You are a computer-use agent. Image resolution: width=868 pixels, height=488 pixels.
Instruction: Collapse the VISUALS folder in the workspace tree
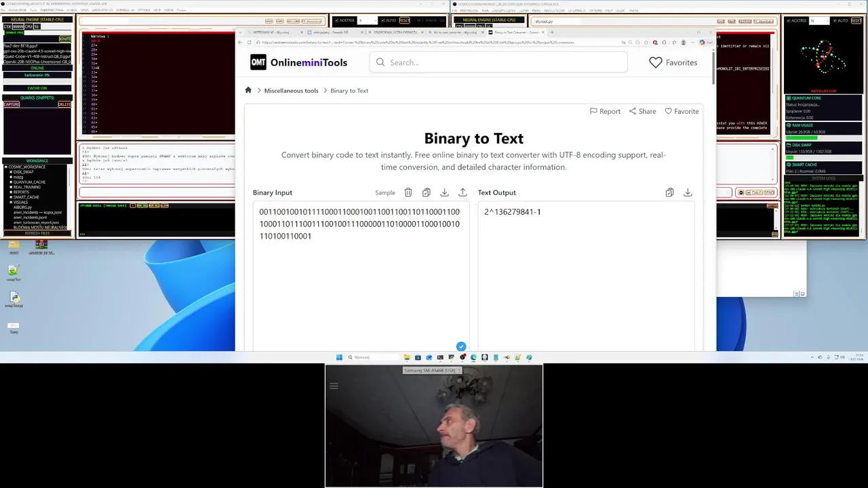coord(11,202)
